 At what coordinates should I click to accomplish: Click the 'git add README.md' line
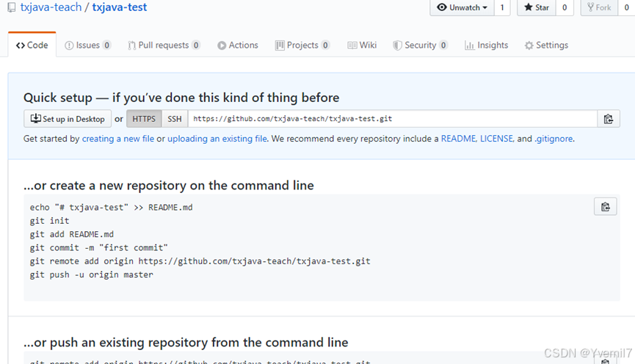tap(72, 234)
